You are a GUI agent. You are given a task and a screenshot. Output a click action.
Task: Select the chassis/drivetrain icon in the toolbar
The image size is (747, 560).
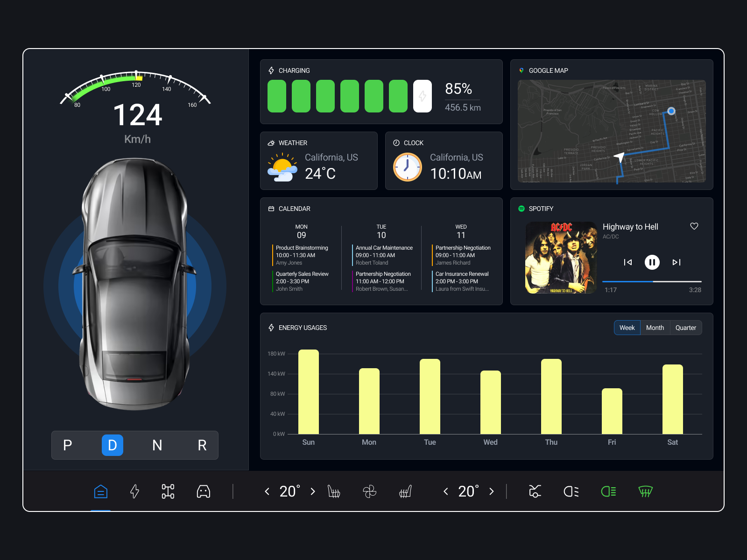coord(168,491)
